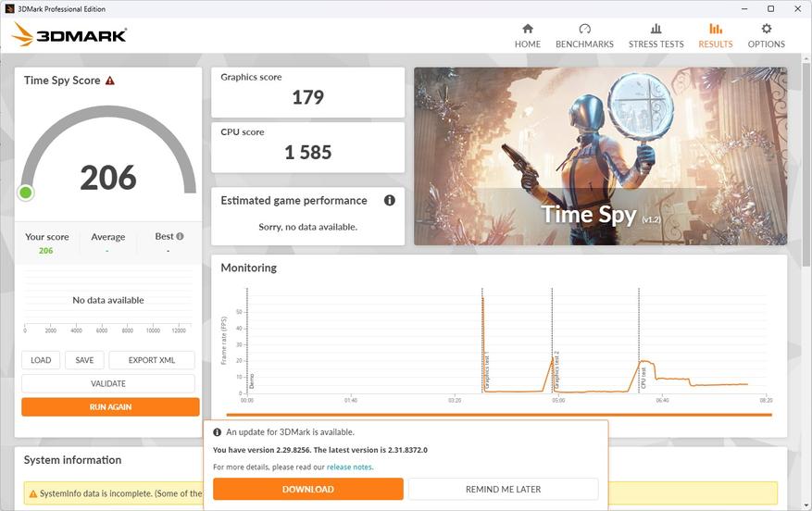Click the green Your score value 206
Image resolution: width=812 pixels, height=511 pixels.
tap(45, 251)
